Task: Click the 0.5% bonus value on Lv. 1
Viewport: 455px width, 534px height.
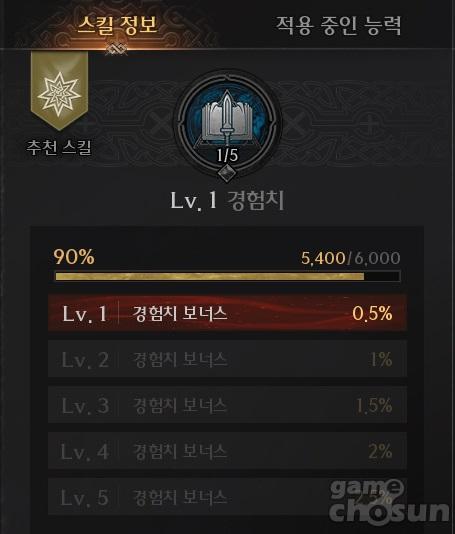Action: click(372, 313)
